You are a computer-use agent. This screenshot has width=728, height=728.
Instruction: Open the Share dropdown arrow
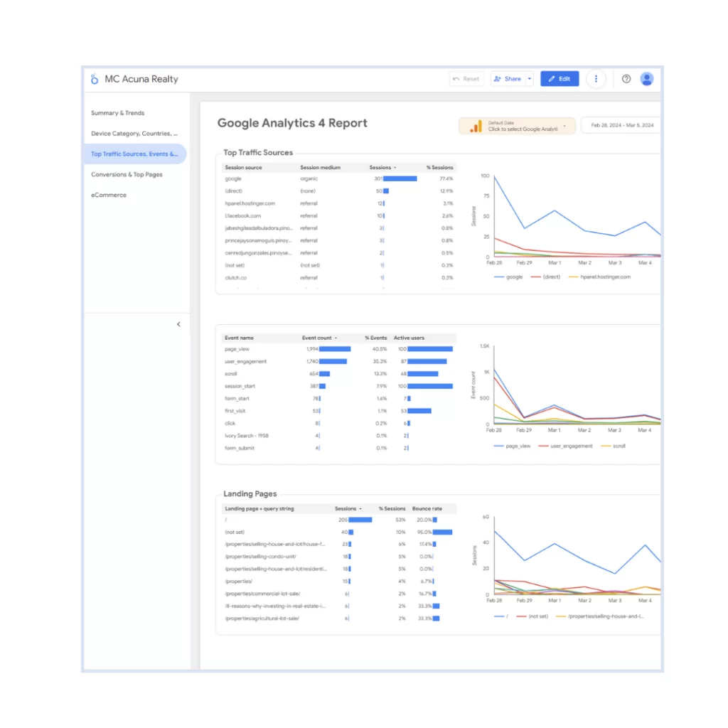point(529,79)
